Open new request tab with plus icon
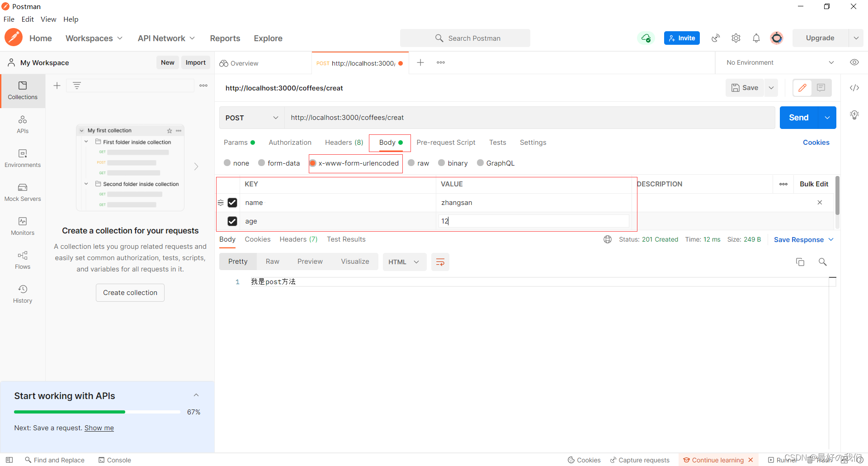 coord(420,62)
